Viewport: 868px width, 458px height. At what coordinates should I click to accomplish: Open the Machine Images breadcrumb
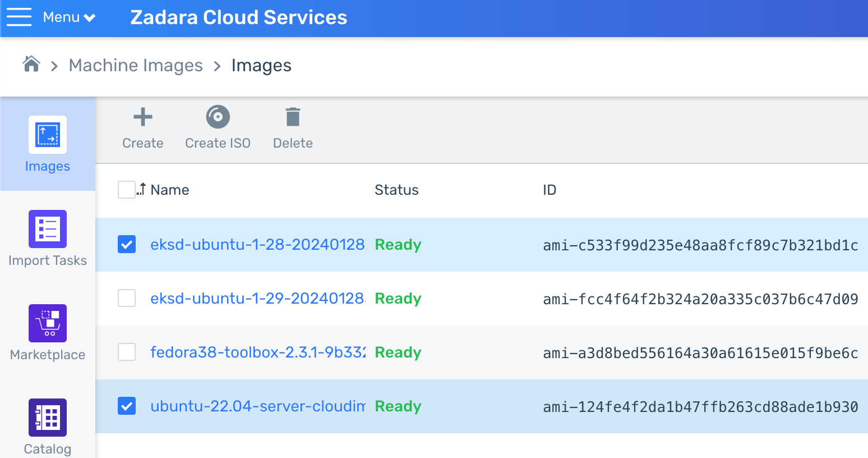click(136, 66)
